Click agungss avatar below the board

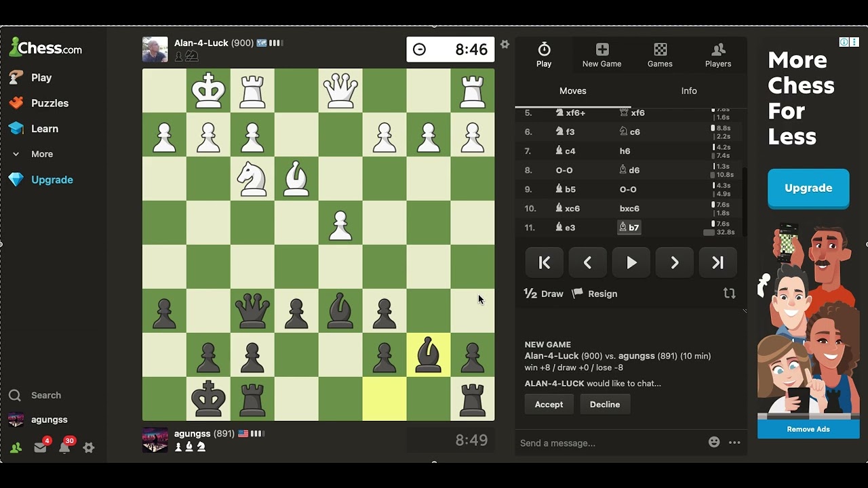pos(155,440)
